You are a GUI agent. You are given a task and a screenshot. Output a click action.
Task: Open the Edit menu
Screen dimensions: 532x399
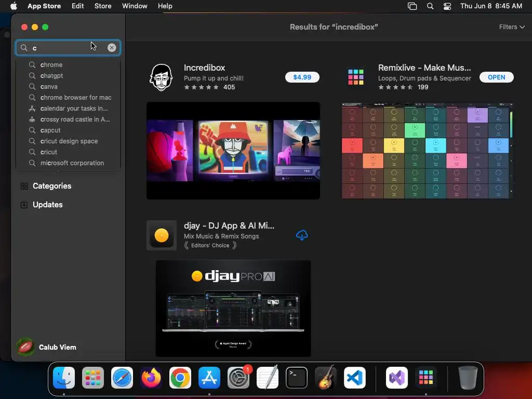click(78, 6)
